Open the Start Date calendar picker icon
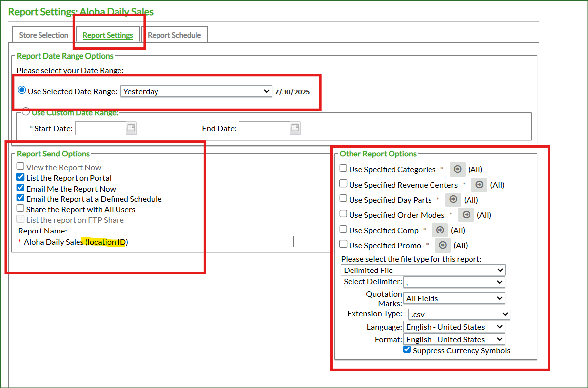Viewport: 588px width, 388px height. pyautogui.click(x=131, y=128)
